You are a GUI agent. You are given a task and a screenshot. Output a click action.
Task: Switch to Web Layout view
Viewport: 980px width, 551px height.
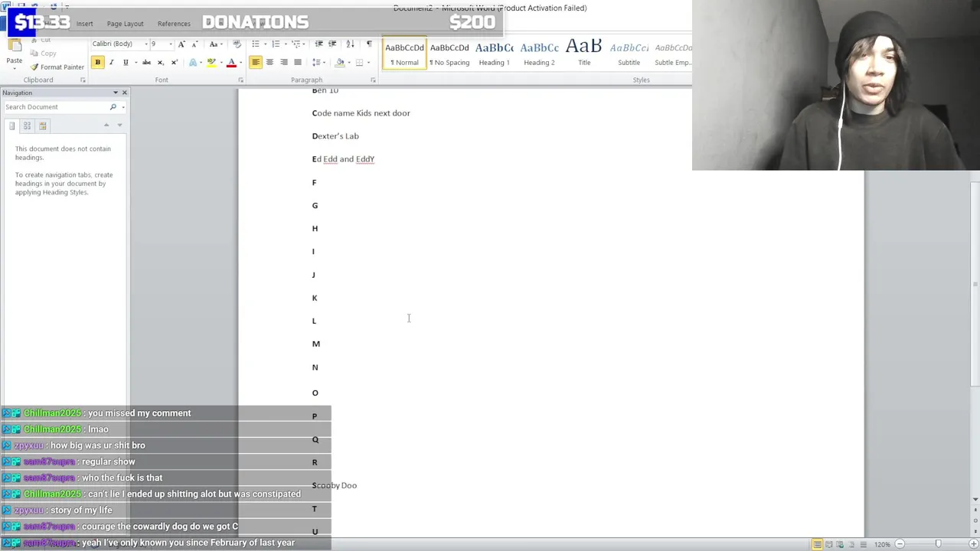click(x=841, y=544)
